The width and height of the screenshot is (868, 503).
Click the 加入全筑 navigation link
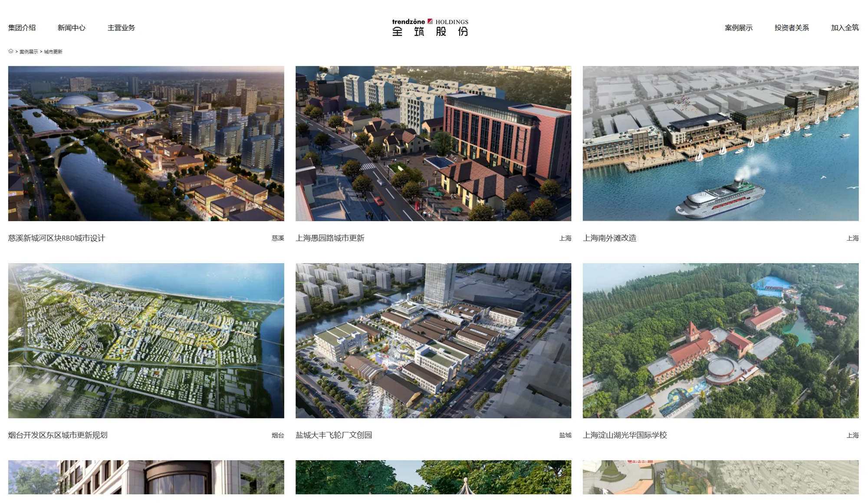[x=845, y=28]
